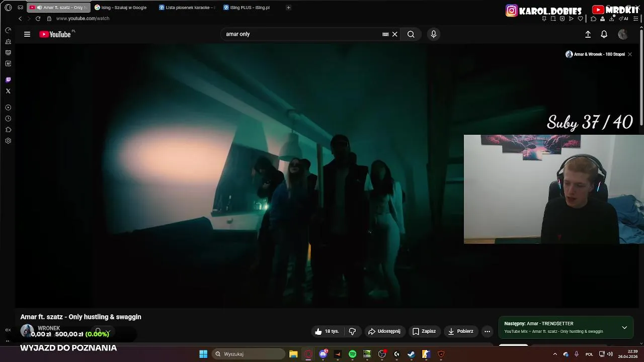
Task: Open Steam from the taskbar
Action: pyautogui.click(x=411, y=354)
